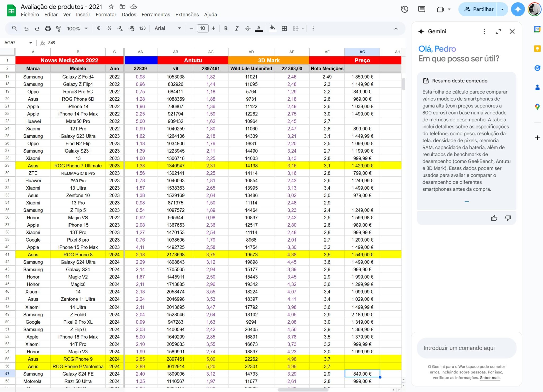This screenshot has width=543, height=392.
Task: Open the Dados menu
Action: tap(129, 15)
